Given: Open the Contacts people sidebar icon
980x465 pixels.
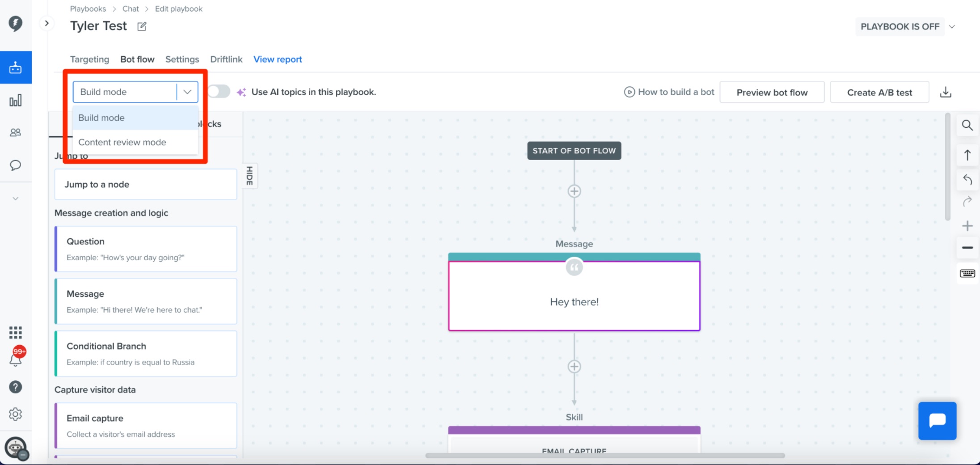Looking at the screenshot, I should pos(16,132).
